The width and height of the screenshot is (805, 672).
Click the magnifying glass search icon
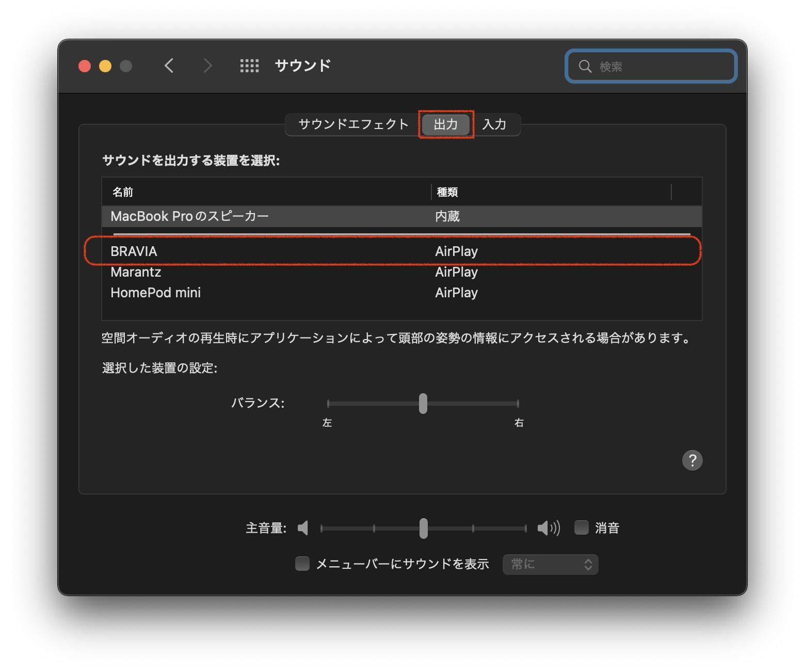[585, 66]
